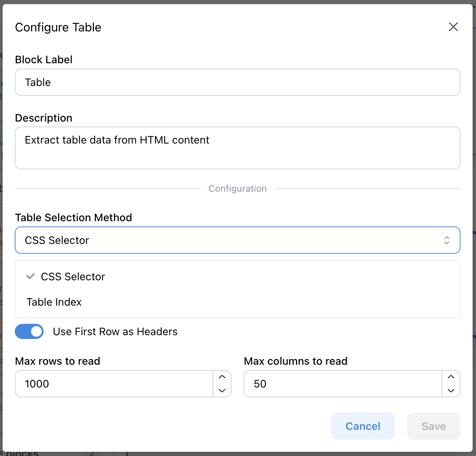Edit the Max columns to read field

tap(343, 384)
